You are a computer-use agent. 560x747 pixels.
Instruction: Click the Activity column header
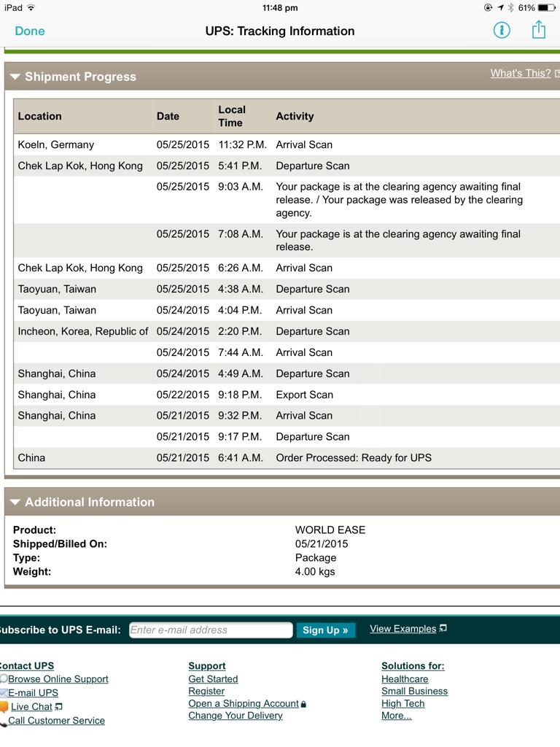[x=295, y=116]
